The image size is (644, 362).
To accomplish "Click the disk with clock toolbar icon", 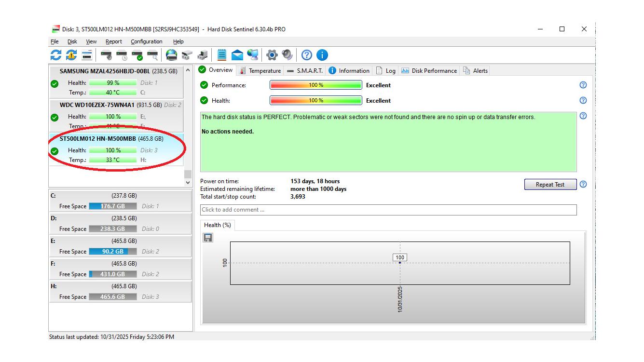I will pos(122,55).
